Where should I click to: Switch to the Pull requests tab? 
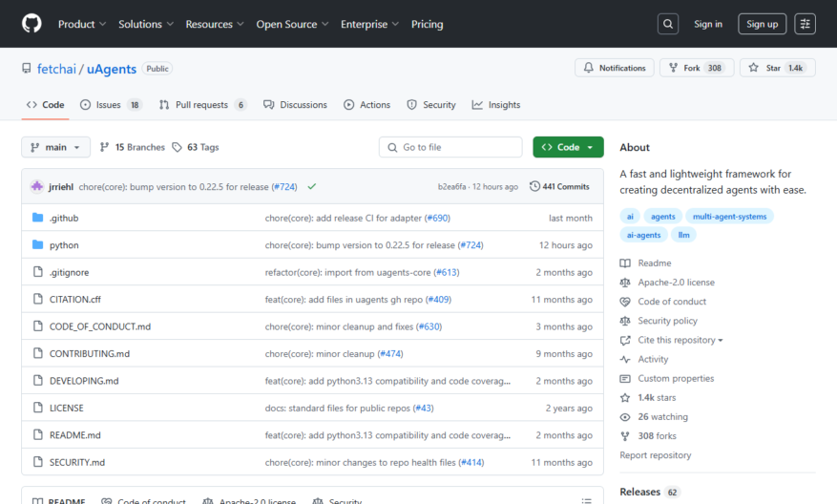202,105
